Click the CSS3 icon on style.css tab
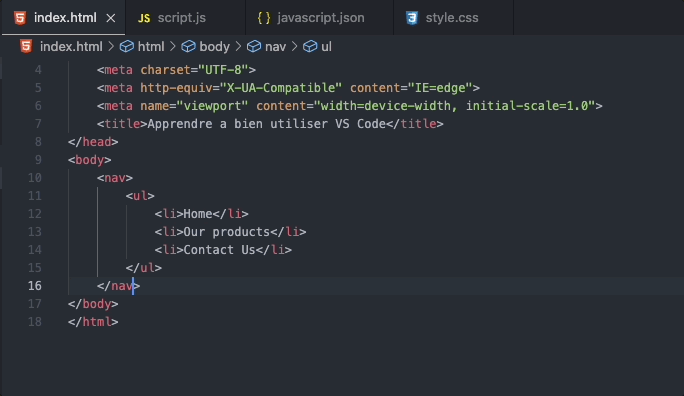This screenshot has height=396, width=684. click(x=412, y=18)
